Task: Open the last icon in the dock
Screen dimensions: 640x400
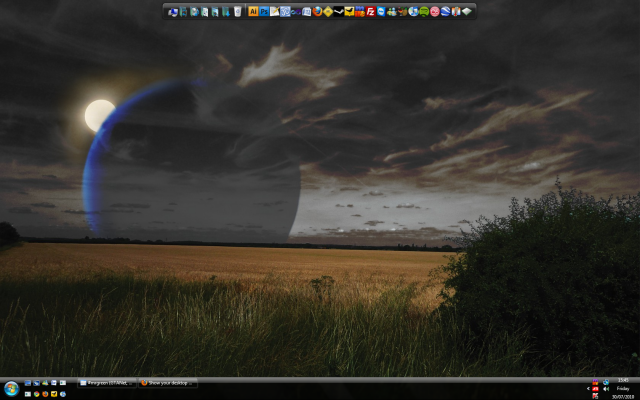Action: pyautogui.click(x=467, y=11)
